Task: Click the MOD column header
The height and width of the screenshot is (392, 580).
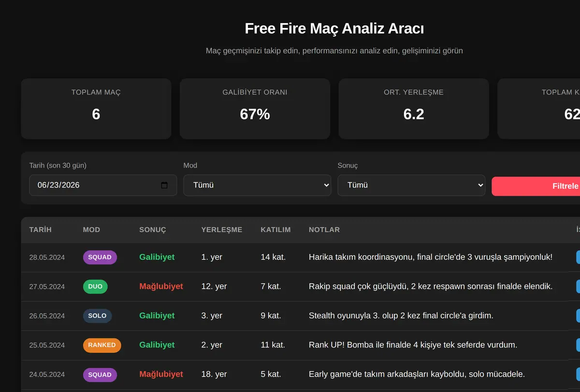Action: click(x=92, y=230)
